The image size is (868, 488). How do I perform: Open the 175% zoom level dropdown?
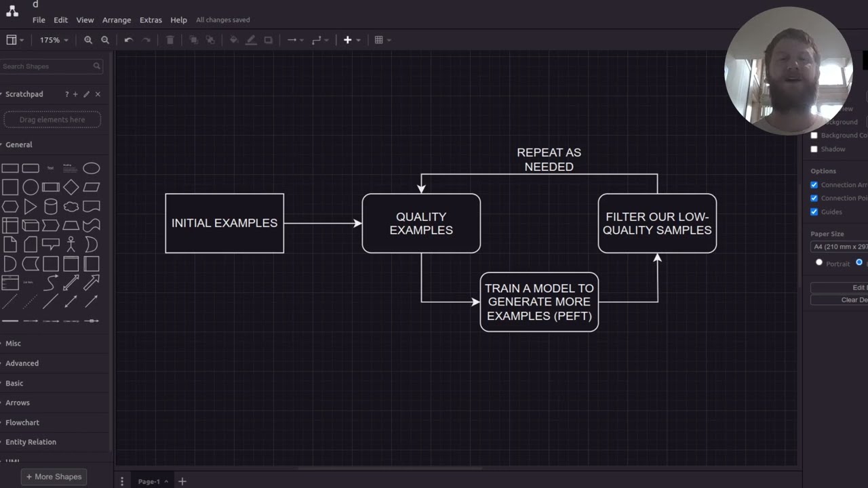tap(54, 40)
